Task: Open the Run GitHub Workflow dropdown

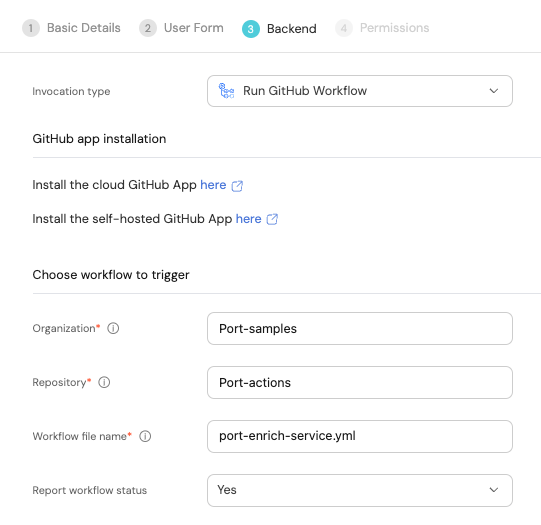Action: pos(360,91)
